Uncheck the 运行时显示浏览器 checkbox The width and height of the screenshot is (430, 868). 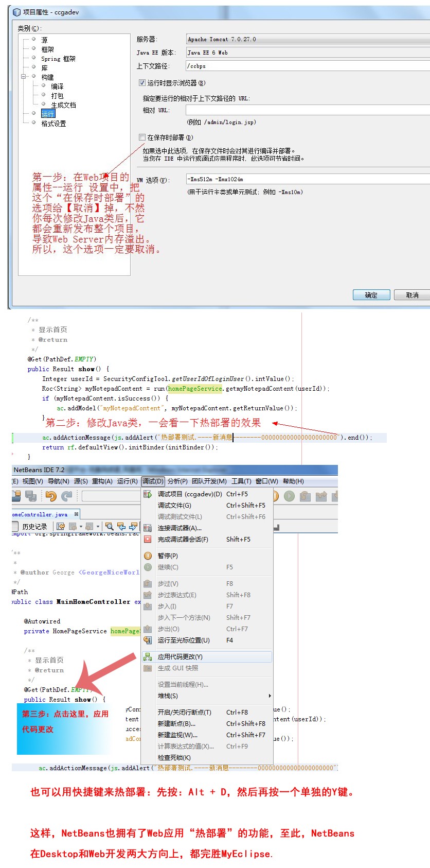coord(142,82)
